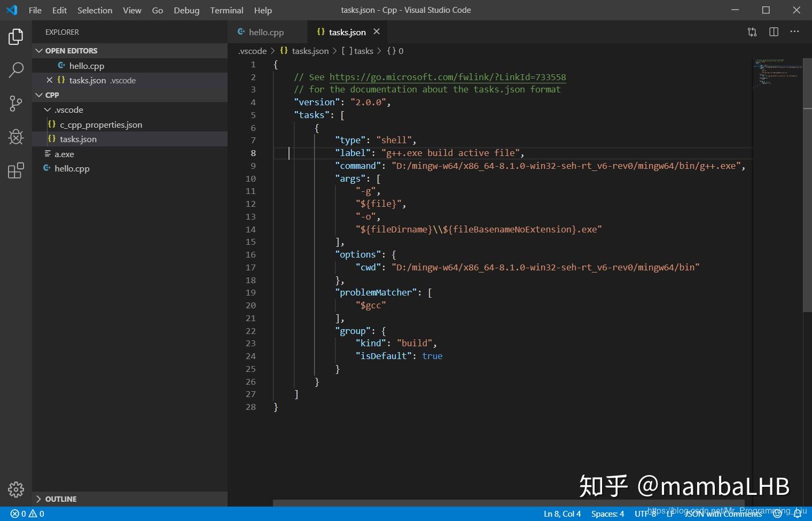Open the Debug menu

click(186, 10)
